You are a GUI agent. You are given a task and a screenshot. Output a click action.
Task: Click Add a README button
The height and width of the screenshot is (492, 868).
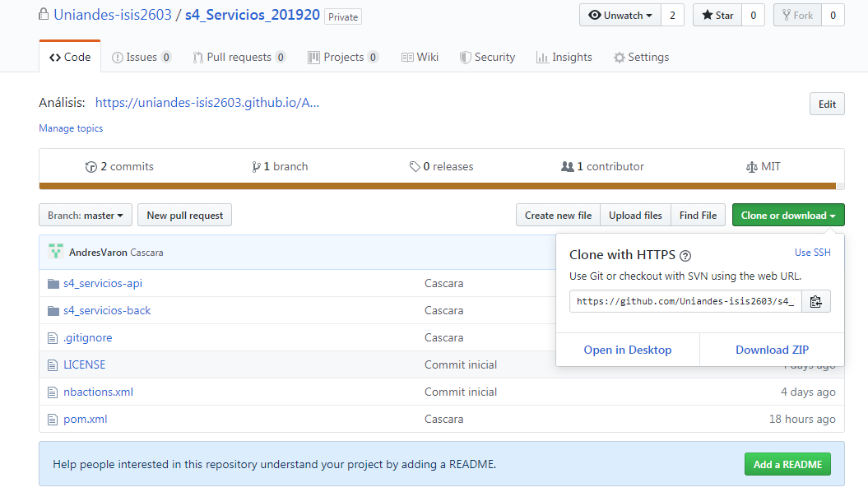coord(787,464)
